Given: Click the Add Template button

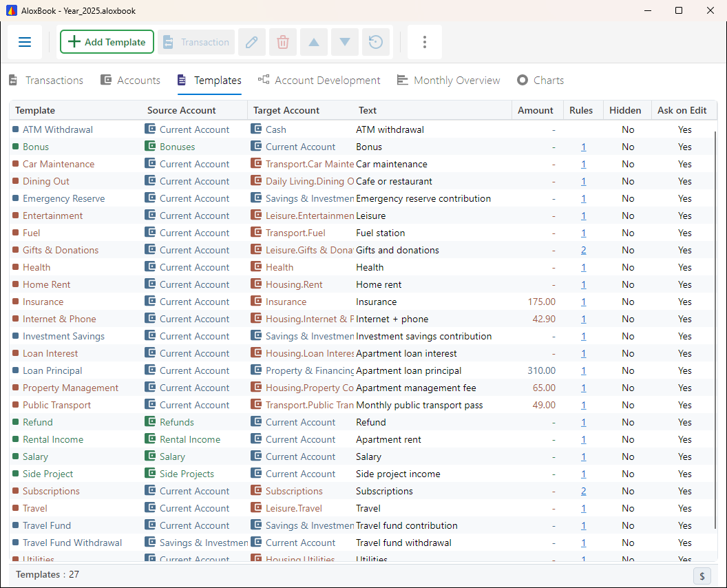Looking at the screenshot, I should (107, 42).
